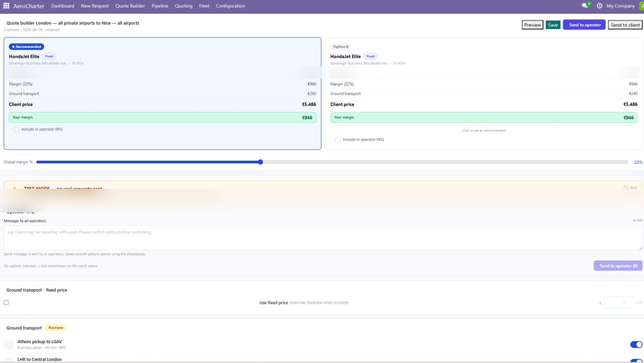Tick Include in operator RFQ on recommended card
The image size is (644, 363).
pyautogui.click(x=16, y=129)
